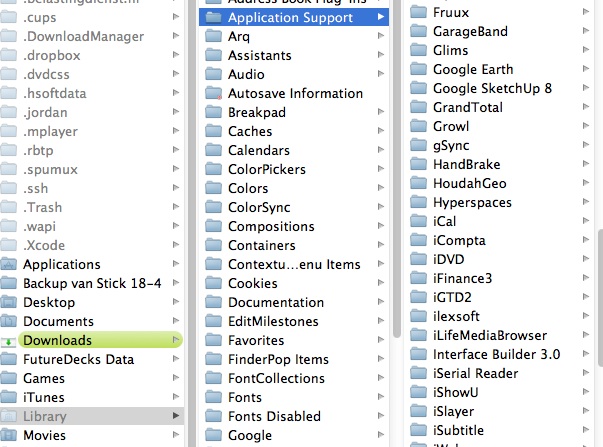Viewport: 603px width, 447px height.
Task: Expand Library using its disclosure arrow
Action: pyautogui.click(x=176, y=416)
